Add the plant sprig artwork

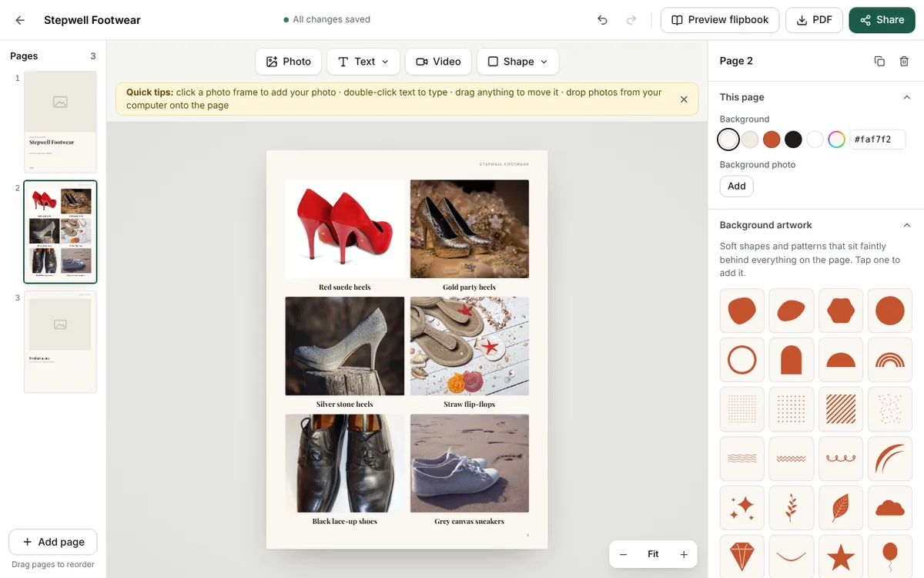[x=792, y=508]
